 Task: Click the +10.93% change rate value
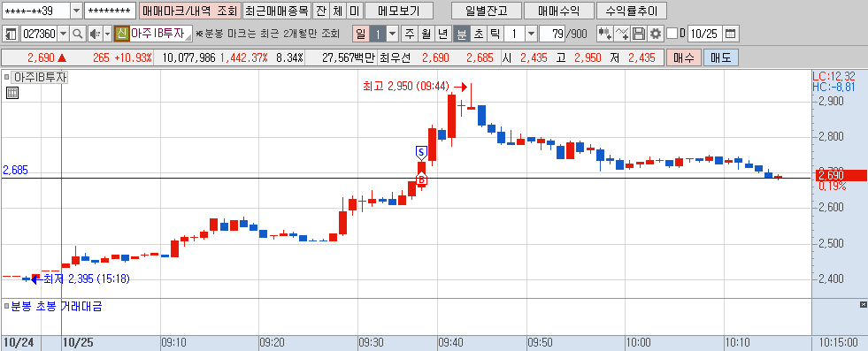[x=134, y=57]
